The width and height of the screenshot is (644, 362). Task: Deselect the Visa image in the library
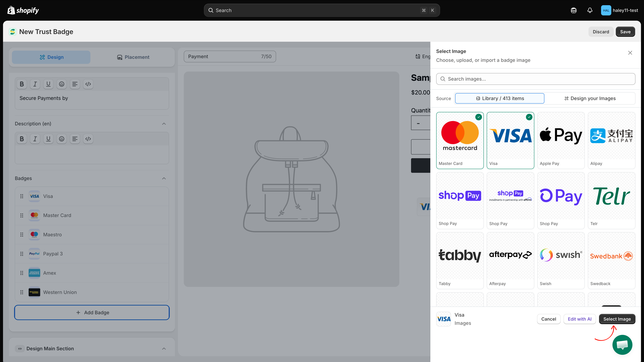click(510, 141)
